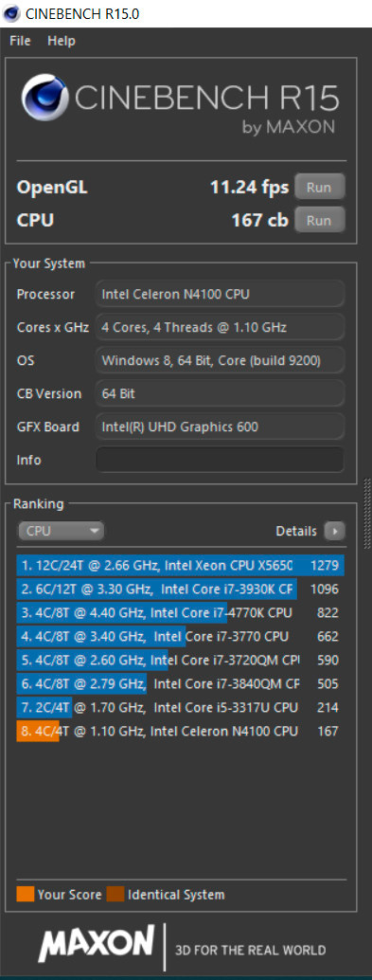
Task: Click the brown Identical System legend swatch
Action: 115,895
